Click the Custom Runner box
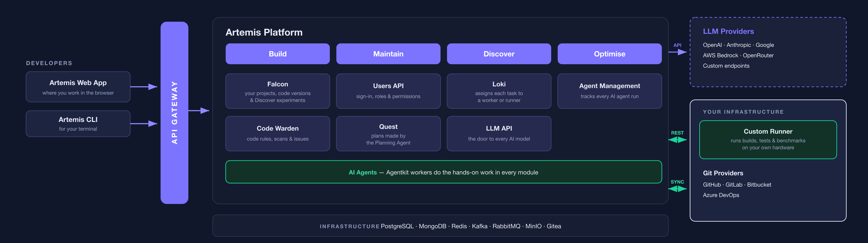The image size is (868, 243). (x=768, y=140)
